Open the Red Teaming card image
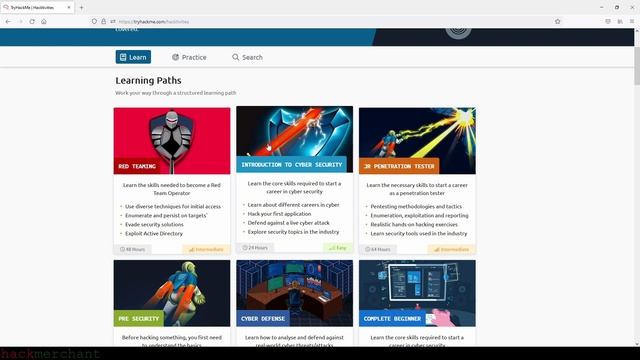Image resolution: width=640 pixels, height=360 pixels. pyautogui.click(x=172, y=141)
